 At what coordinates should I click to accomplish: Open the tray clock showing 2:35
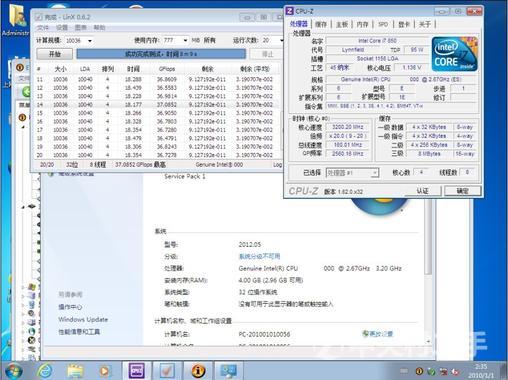[x=481, y=371]
